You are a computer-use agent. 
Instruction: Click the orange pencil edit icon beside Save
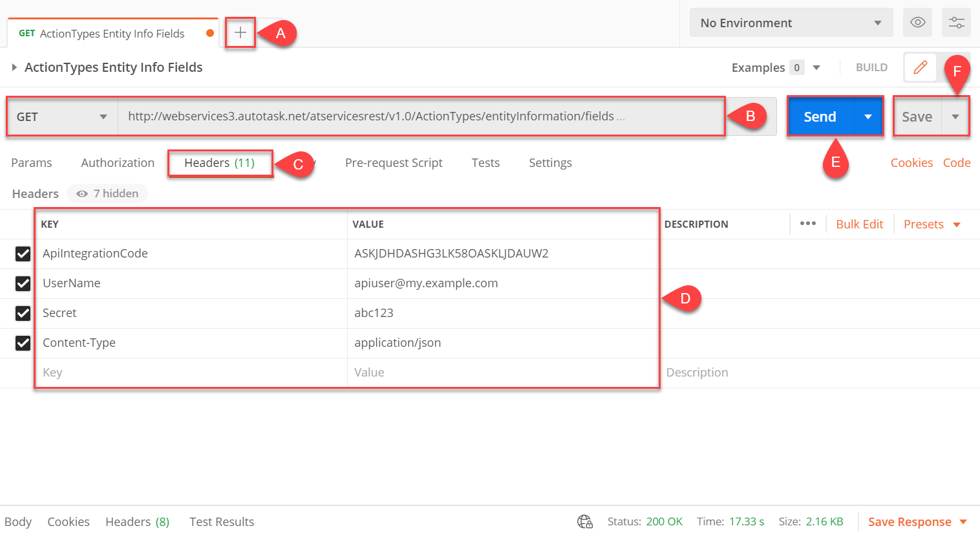tap(920, 67)
